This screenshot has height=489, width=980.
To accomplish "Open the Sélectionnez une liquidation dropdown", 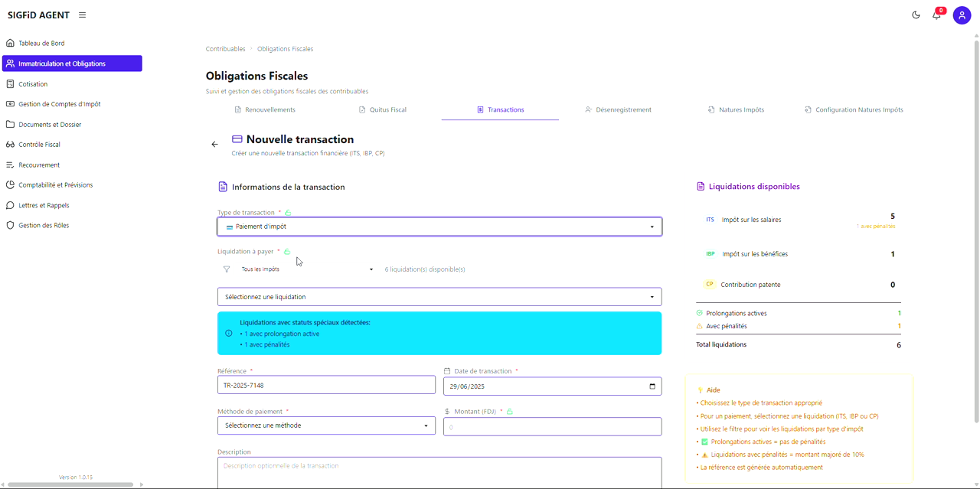I will coord(439,296).
